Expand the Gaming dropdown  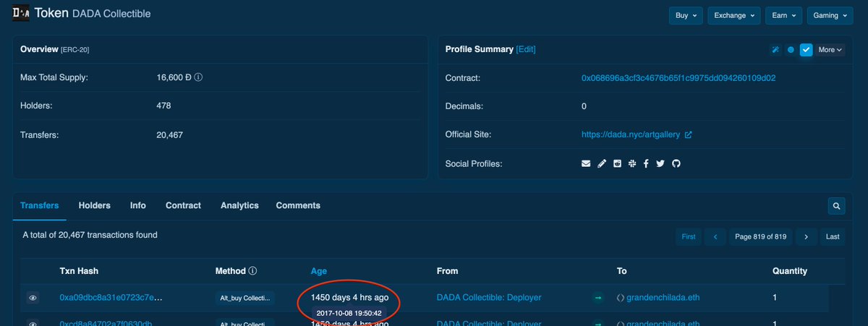[830, 15]
